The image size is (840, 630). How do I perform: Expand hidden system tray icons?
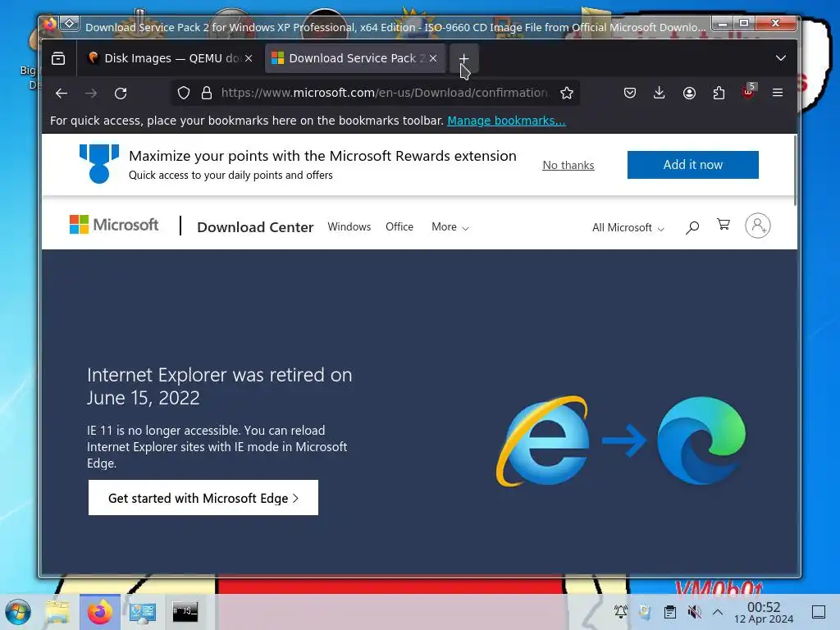(x=718, y=612)
